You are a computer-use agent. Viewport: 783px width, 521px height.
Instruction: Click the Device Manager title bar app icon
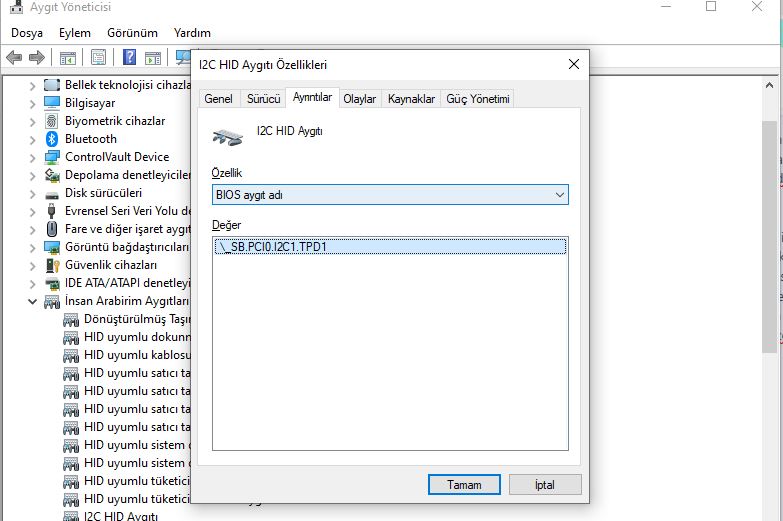(16, 6)
